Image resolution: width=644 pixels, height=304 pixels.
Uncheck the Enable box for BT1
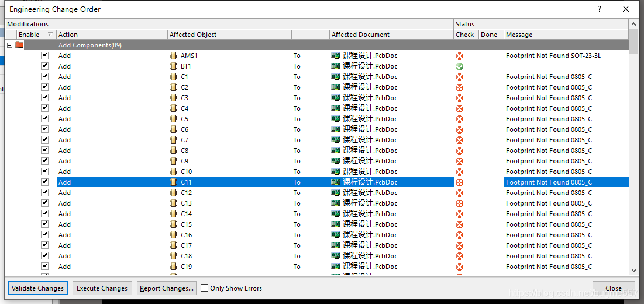pyautogui.click(x=45, y=66)
